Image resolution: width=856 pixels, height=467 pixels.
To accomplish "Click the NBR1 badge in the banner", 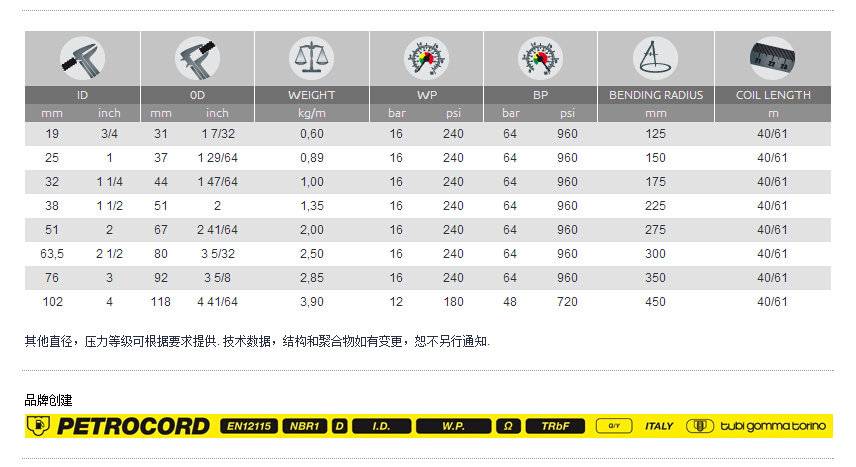I will (304, 426).
